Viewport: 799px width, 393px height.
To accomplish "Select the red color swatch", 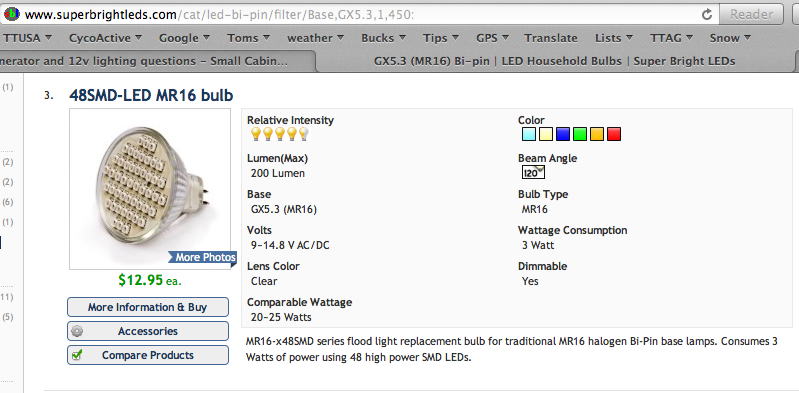I will [x=614, y=134].
